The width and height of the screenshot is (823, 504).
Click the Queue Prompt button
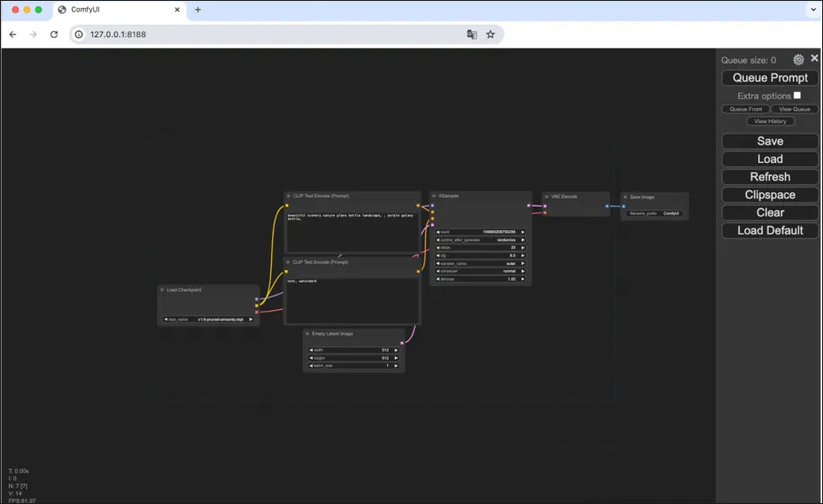770,78
